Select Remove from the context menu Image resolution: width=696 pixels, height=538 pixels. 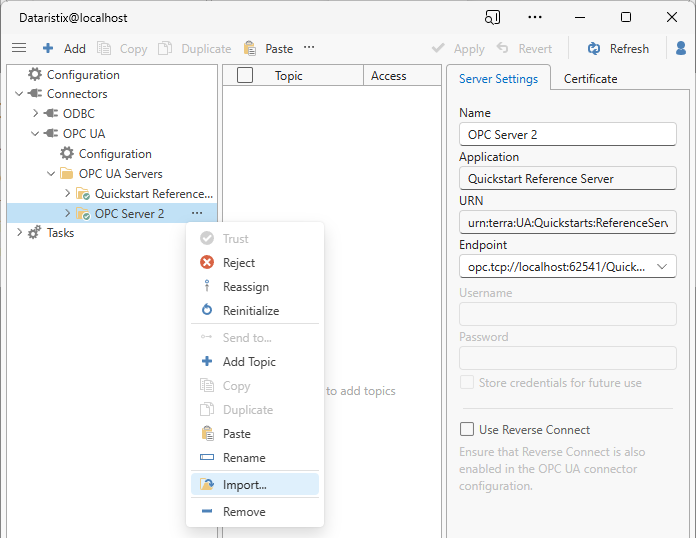pos(244,512)
